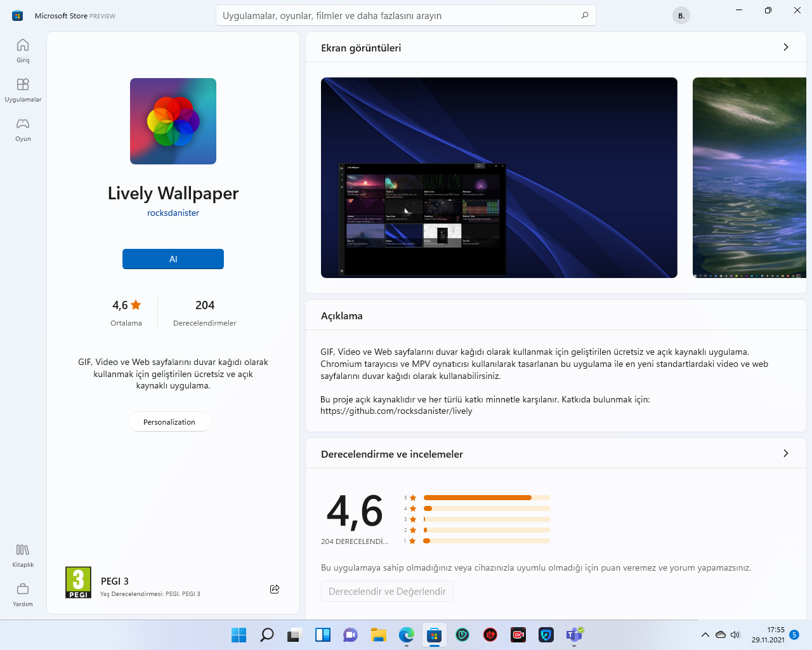Open rocksdanister publisher link
The height and width of the screenshot is (650, 812).
(173, 213)
